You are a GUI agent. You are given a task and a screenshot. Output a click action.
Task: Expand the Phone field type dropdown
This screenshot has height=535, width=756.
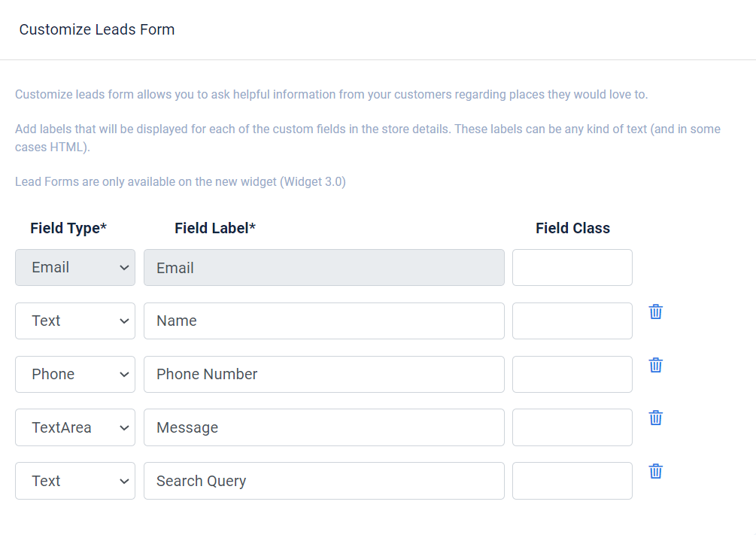coord(75,375)
